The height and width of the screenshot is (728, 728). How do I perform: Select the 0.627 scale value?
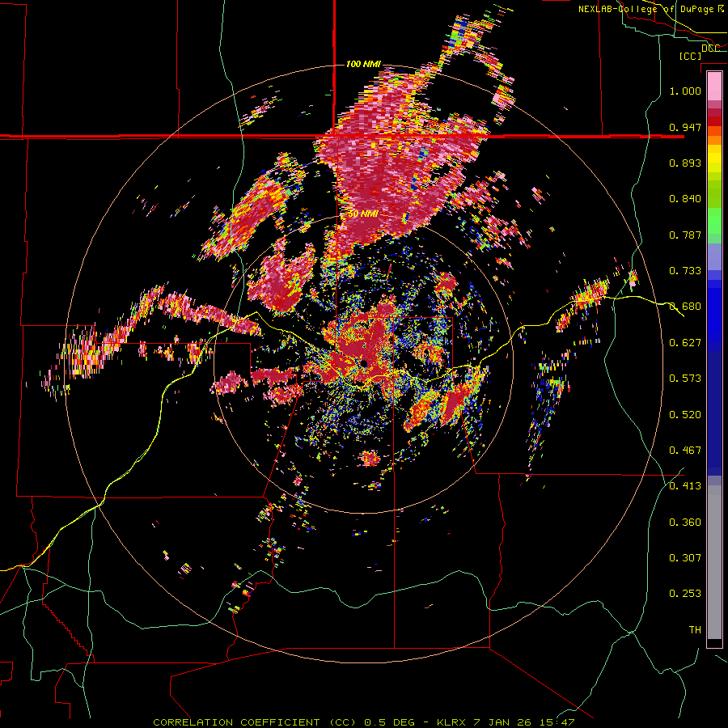coord(685,343)
